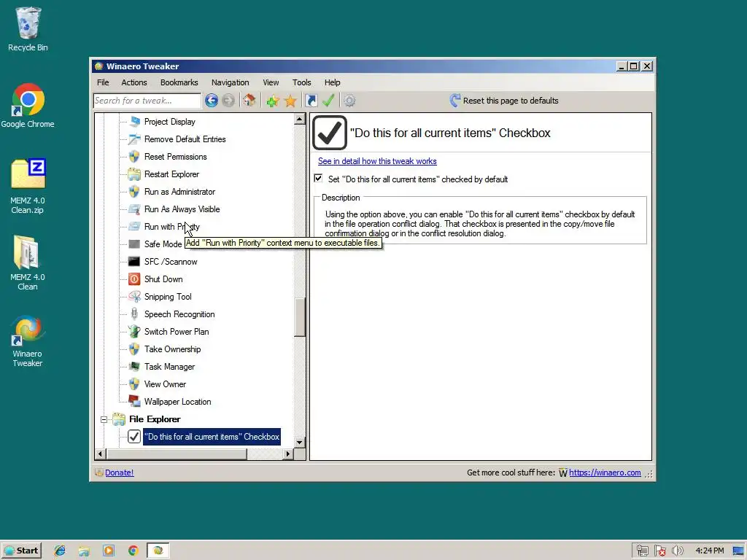The width and height of the screenshot is (747, 560).
Task: Click the tree's horizontal scrollbar thumb
Action: [x=177, y=454]
